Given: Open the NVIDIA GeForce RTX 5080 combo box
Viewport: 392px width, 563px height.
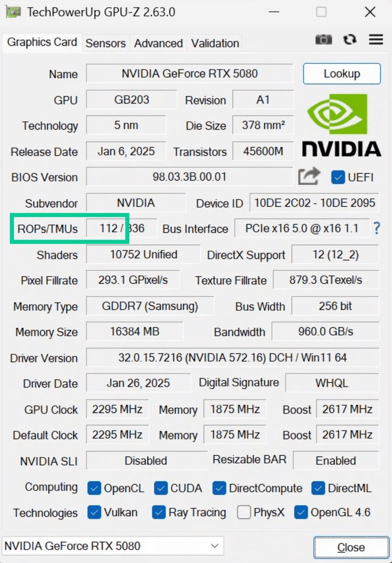Looking at the screenshot, I should (113, 546).
